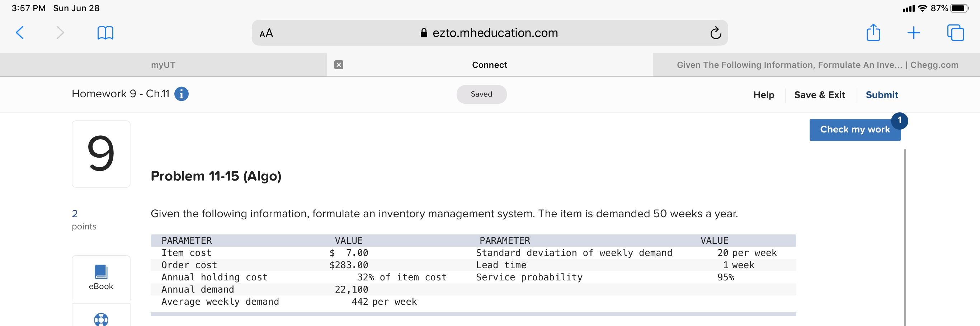Switch to the Chegg.com tab
This screenshot has width=980, height=326.
click(x=817, y=65)
